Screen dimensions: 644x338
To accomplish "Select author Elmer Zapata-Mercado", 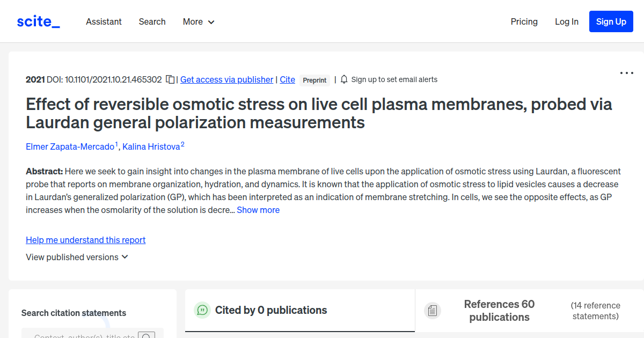I will [70, 146].
